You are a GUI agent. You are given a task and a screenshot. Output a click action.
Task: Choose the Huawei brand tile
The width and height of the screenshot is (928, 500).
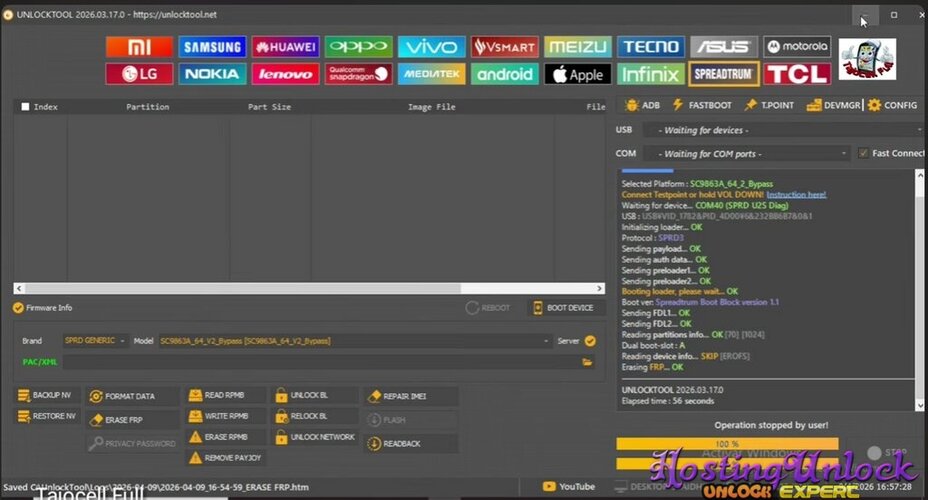click(285, 47)
